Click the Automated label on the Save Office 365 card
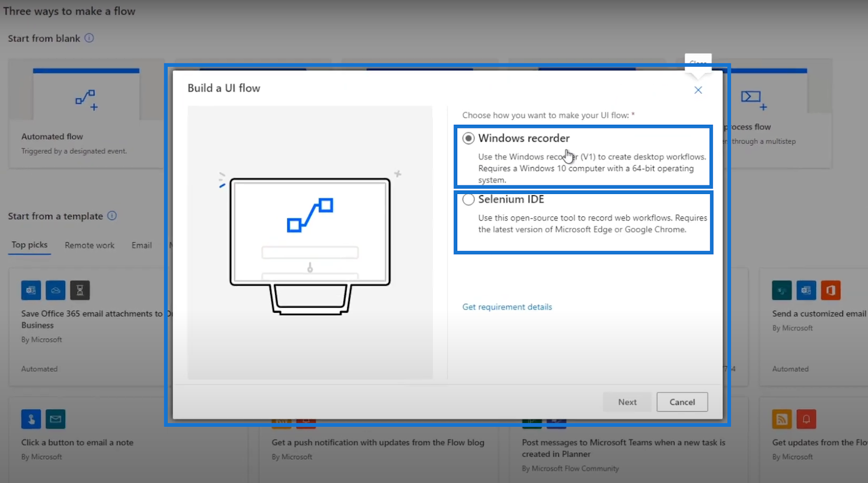The image size is (868, 483). [39, 369]
